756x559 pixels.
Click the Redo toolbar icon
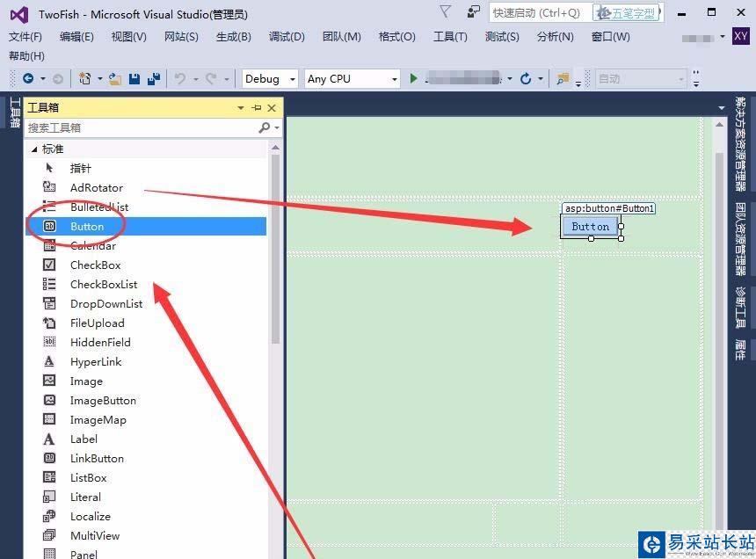coord(211,78)
